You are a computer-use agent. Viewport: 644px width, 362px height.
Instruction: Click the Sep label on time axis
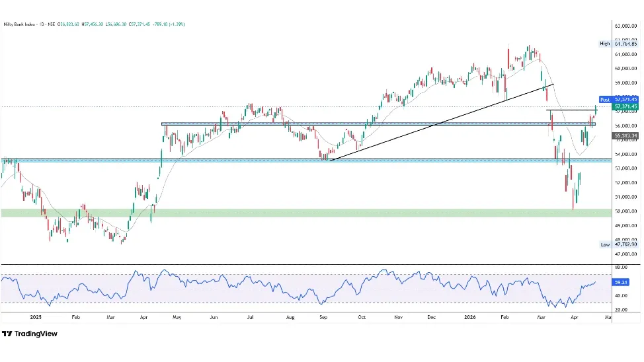click(x=323, y=317)
